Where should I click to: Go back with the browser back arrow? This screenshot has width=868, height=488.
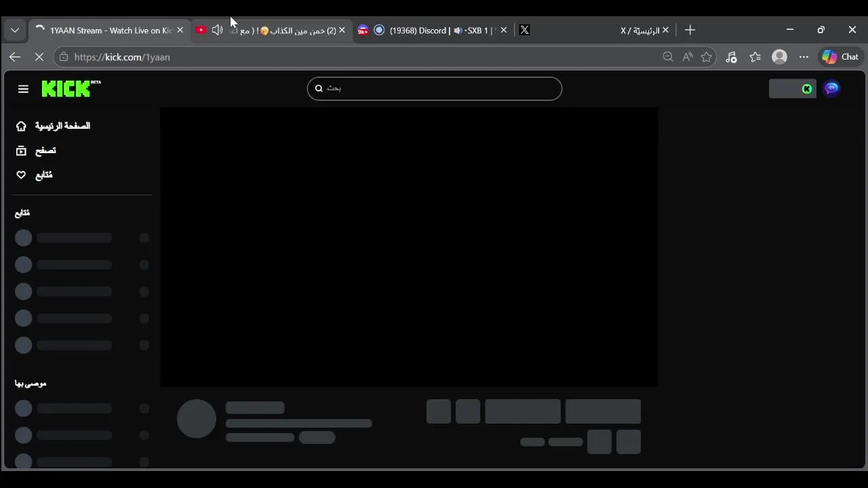[x=15, y=57]
